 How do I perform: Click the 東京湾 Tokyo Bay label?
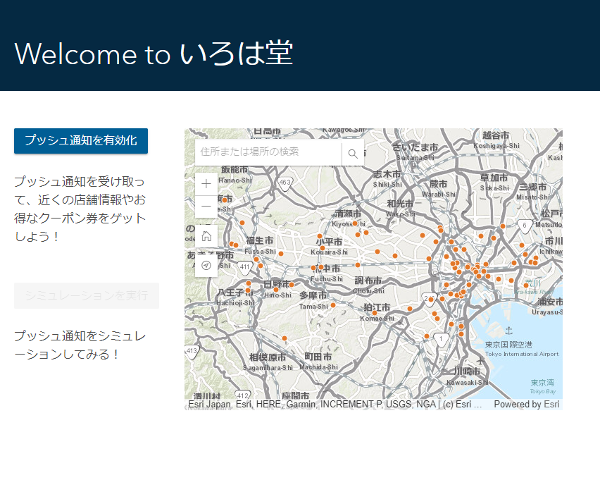coord(542,383)
